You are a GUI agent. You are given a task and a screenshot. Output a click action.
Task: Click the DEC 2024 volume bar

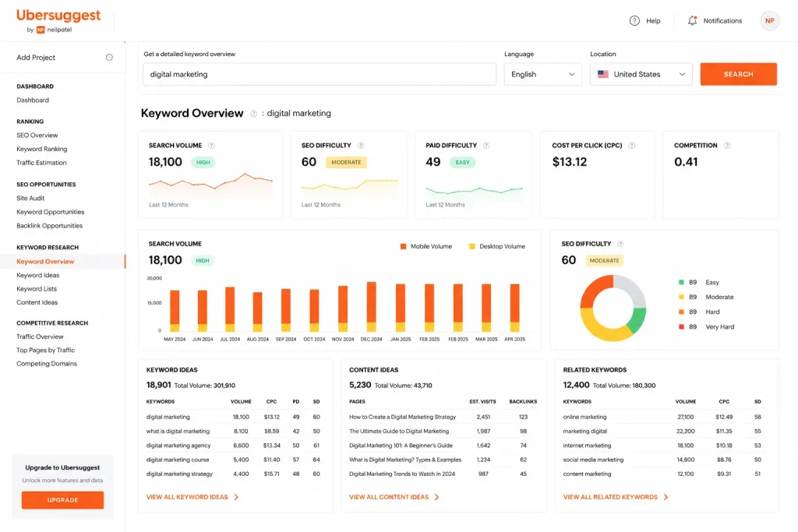(x=372, y=307)
